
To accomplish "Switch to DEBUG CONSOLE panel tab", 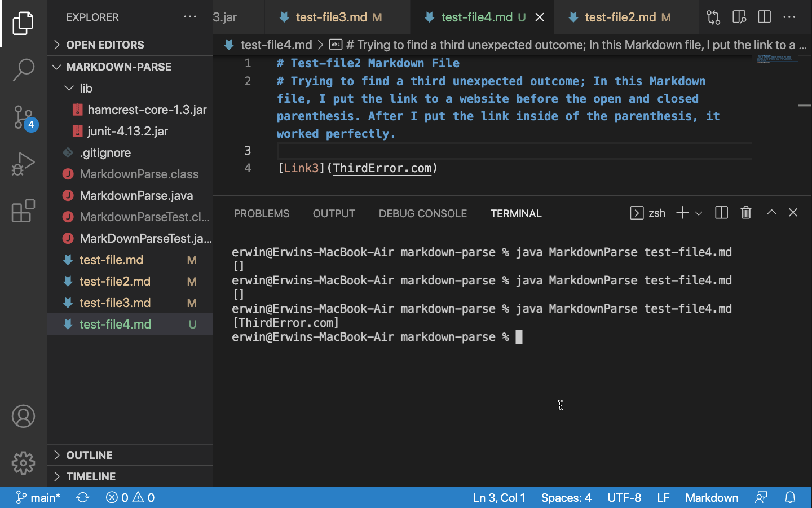I will (423, 213).
